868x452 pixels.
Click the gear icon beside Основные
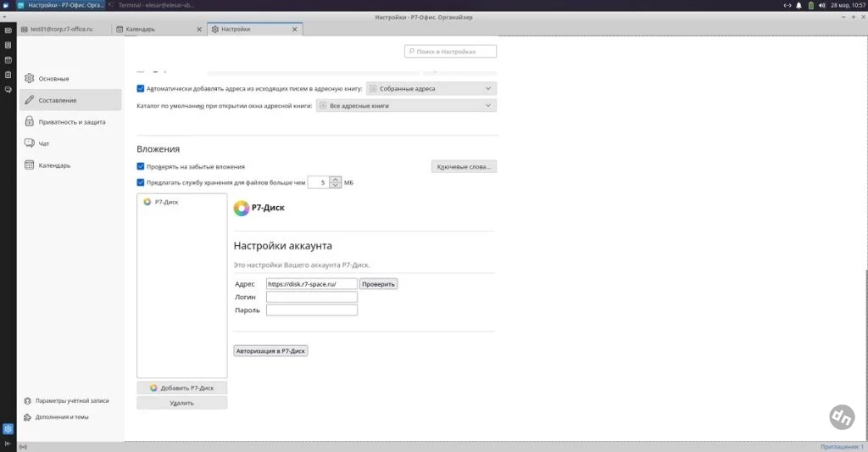point(30,79)
